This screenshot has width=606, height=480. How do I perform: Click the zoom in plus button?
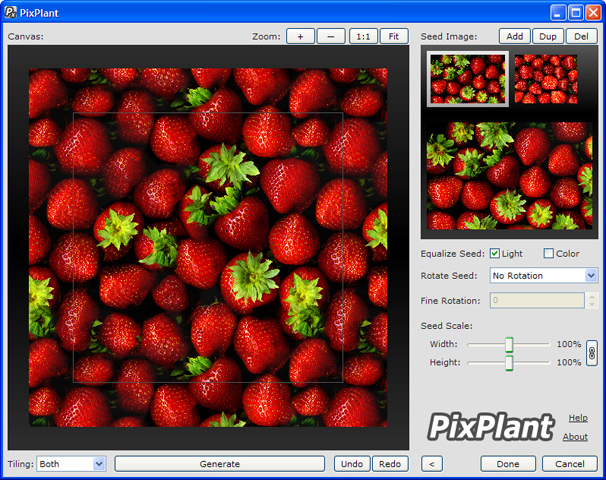[300, 36]
